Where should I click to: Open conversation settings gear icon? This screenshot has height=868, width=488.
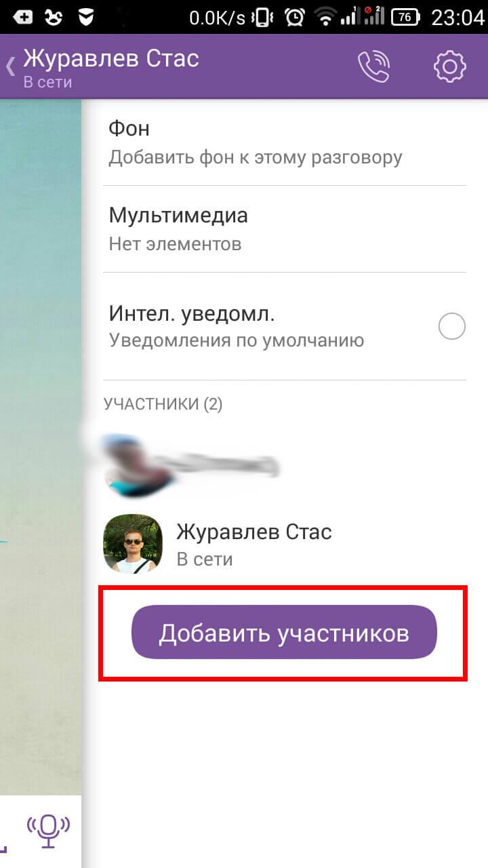click(450, 66)
